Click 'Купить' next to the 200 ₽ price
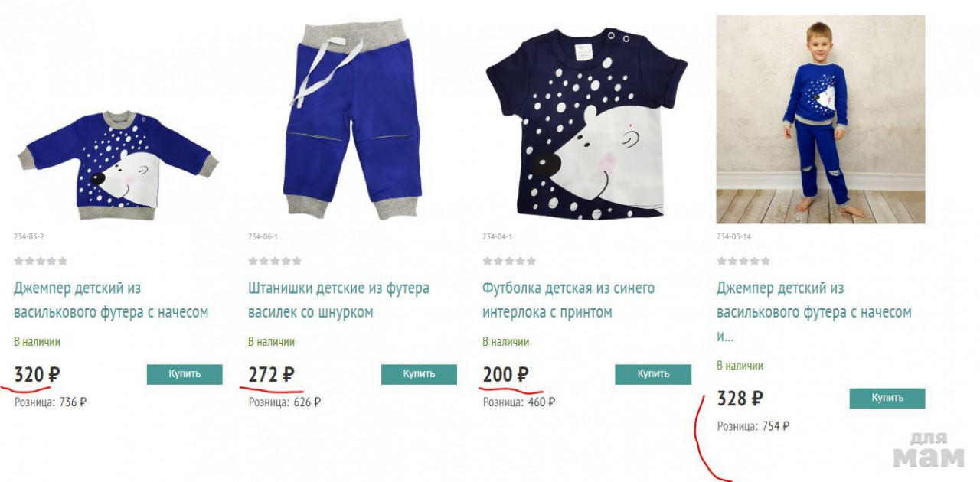This screenshot has height=482, width=980. point(653,374)
